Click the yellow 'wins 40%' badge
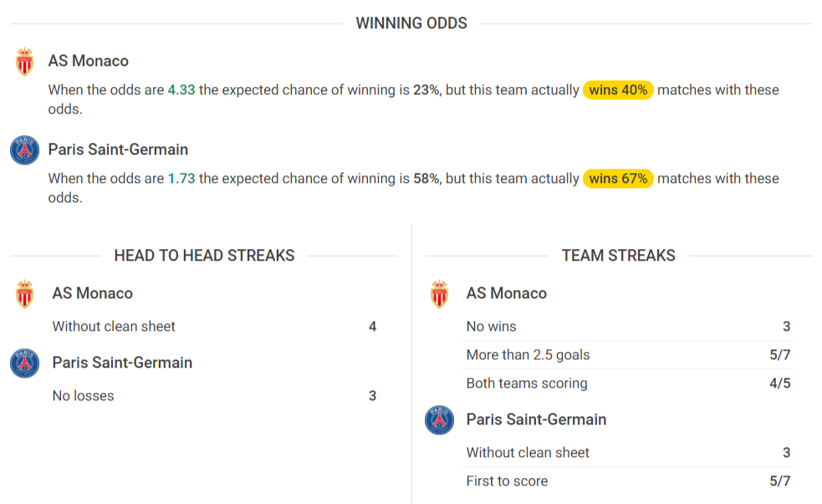Image resolution: width=822 pixels, height=504 pixels. click(x=618, y=89)
